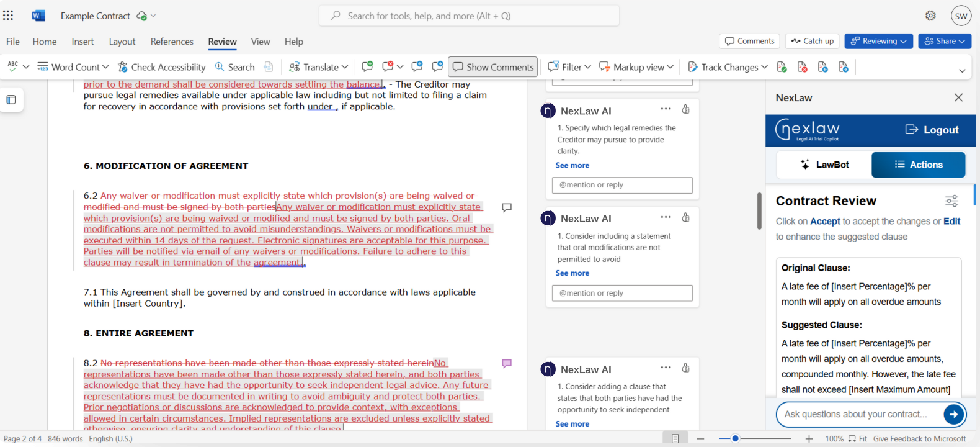Jump to the Previous Change icon
Screen dimensions: 980x447
tap(822, 66)
